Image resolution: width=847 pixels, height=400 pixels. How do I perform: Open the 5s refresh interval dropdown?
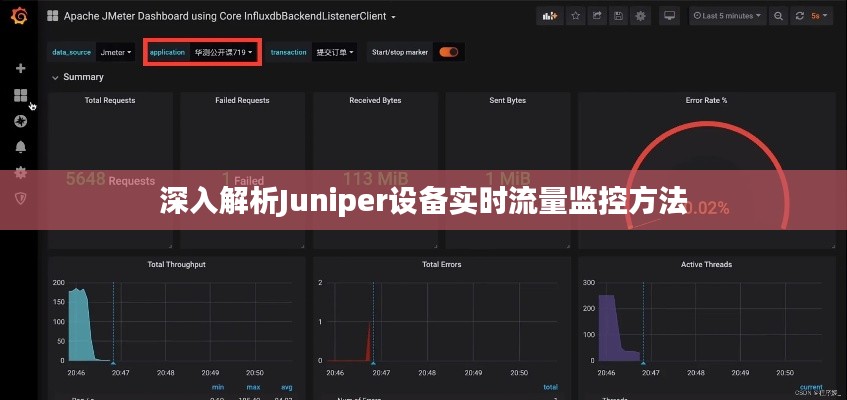(819, 16)
